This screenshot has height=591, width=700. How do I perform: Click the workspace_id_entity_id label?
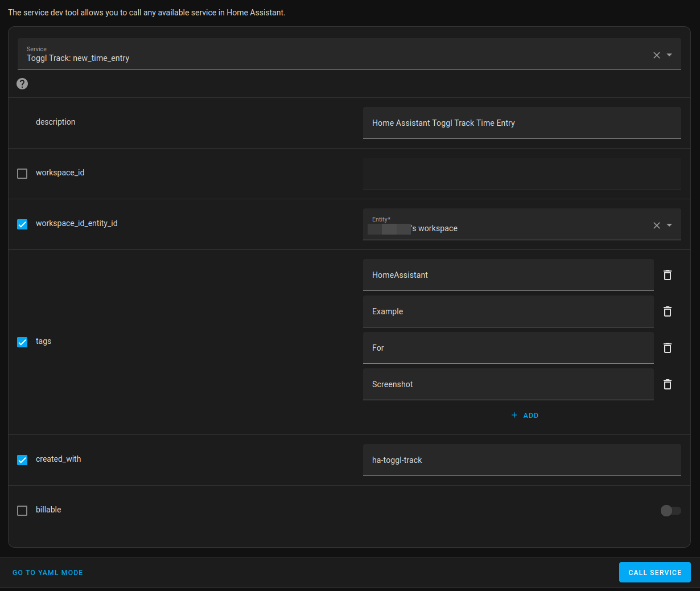pos(77,223)
